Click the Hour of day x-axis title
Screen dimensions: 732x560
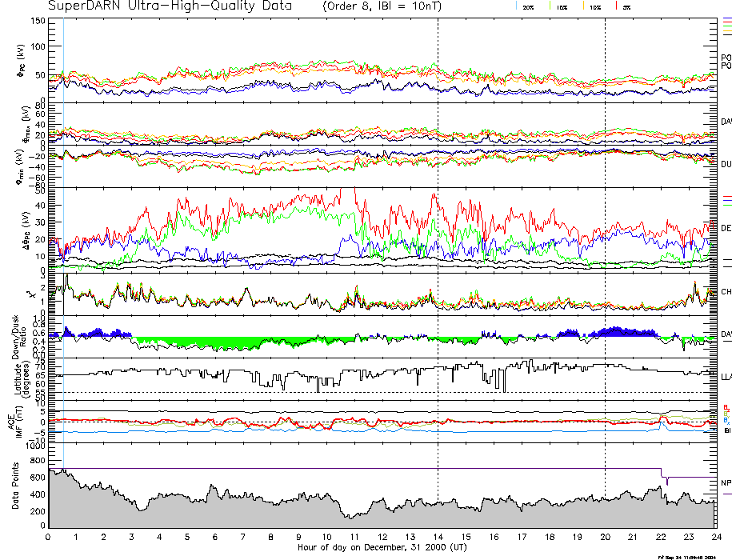[x=381, y=546]
